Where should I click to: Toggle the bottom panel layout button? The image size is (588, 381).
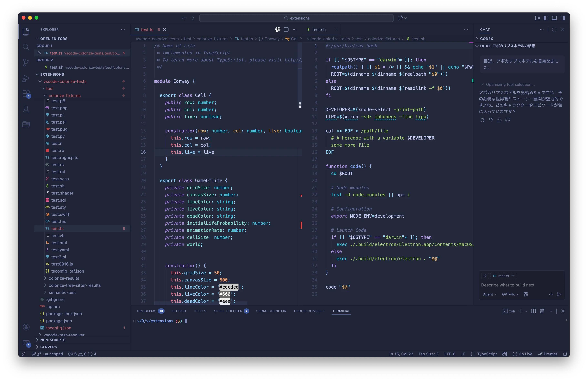[x=554, y=18]
